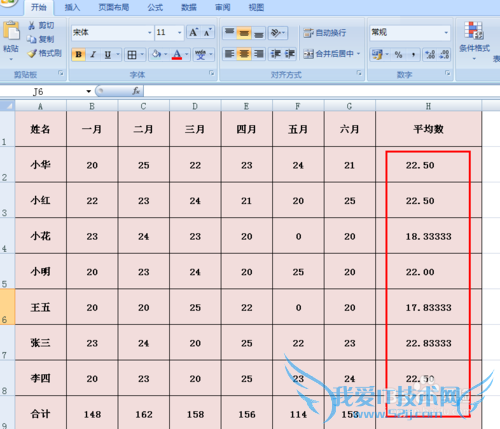The image size is (500, 429).
Task: Activate the Format Painter brush
Action: click(32, 53)
